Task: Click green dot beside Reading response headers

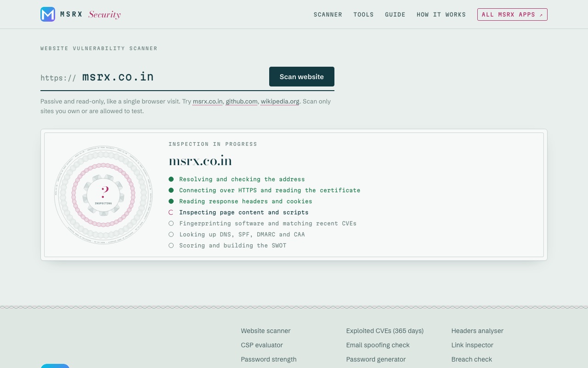Action: coord(171,201)
